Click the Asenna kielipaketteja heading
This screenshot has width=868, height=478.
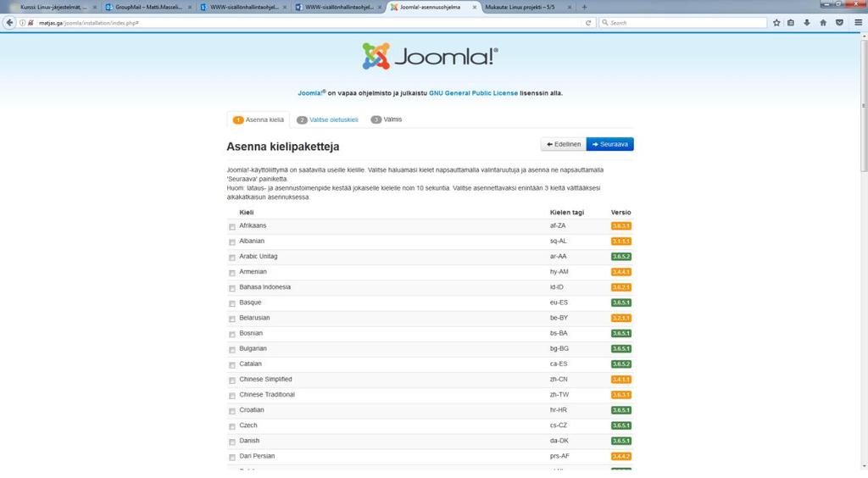(283, 147)
